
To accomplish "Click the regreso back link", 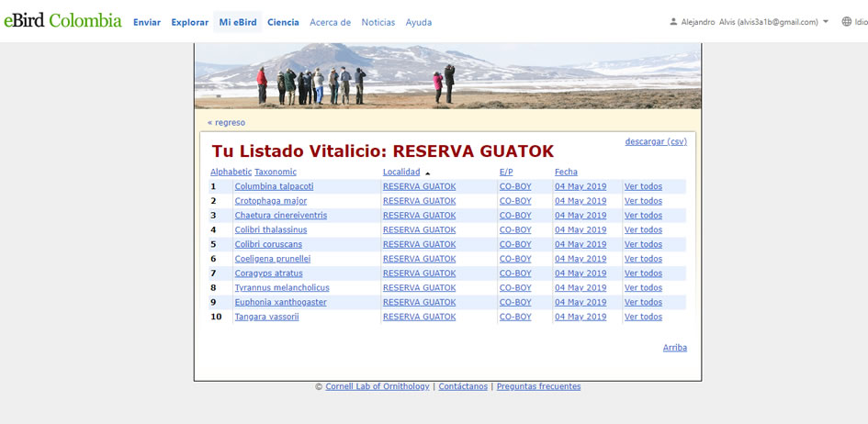I will pyautogui.click(x=226, y=122).
